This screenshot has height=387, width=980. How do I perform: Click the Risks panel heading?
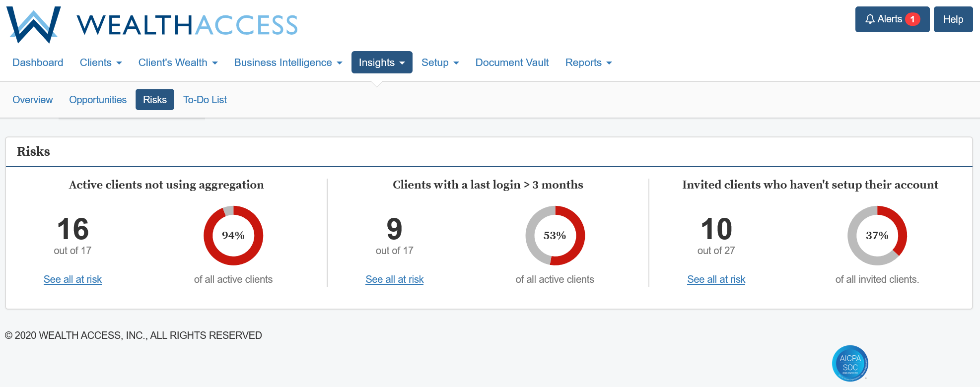click(x=33, y=151)
